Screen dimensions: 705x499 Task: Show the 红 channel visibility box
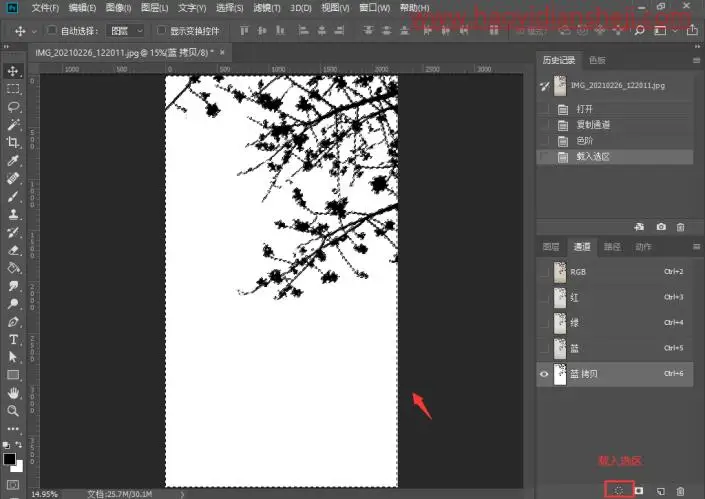coord(544,298)
